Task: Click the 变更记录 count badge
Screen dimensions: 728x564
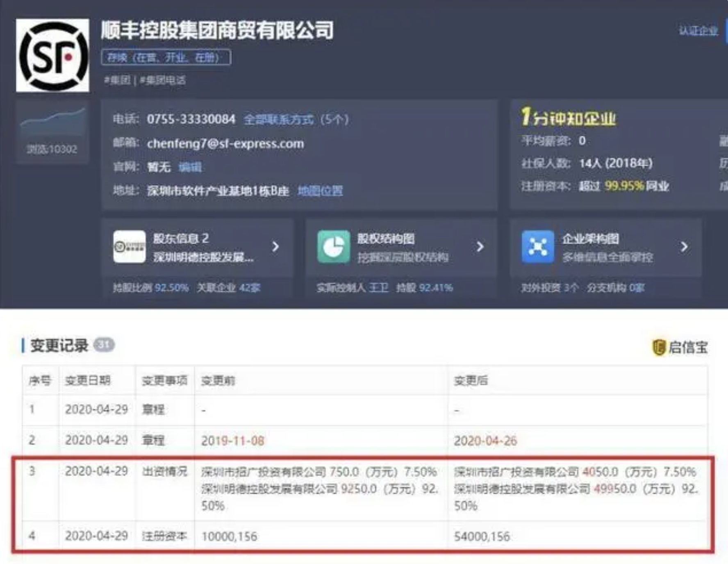Action: [104, 345]
